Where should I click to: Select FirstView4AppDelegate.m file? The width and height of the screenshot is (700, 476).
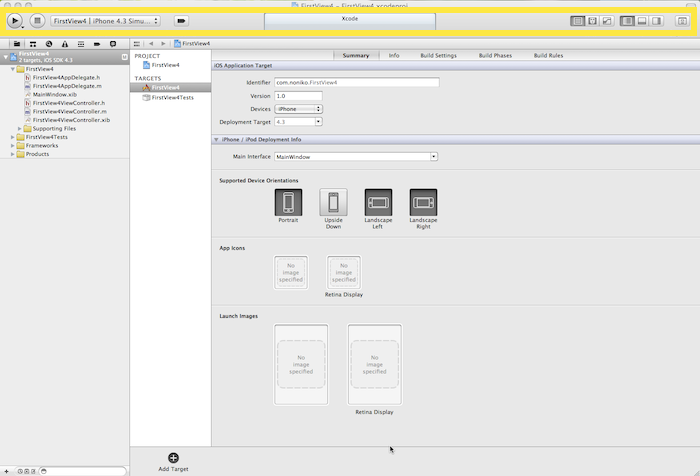pos(67,86)
